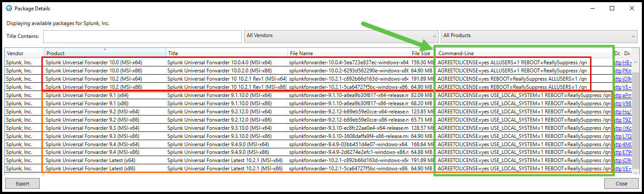Screen dimensions: 644x194
Task: Click title Splunk Universal Forwarder 9.2.12.0 (MSI-x86)
Action: click(220, 120)
